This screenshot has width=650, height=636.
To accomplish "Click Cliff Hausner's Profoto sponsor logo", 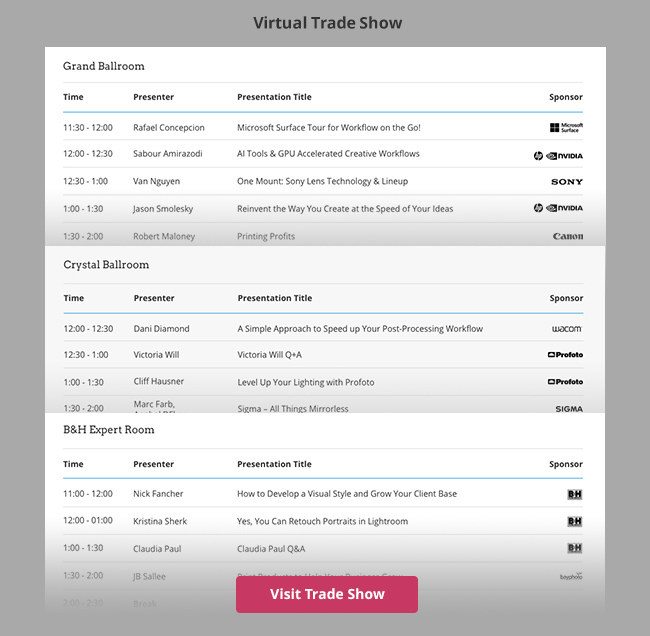I will (x=565, y=382).
